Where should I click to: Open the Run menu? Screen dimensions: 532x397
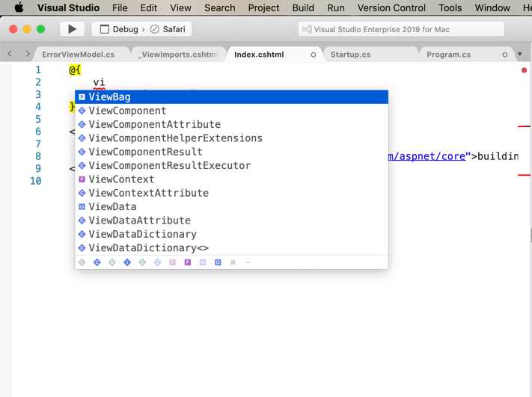tap(335, 7)
